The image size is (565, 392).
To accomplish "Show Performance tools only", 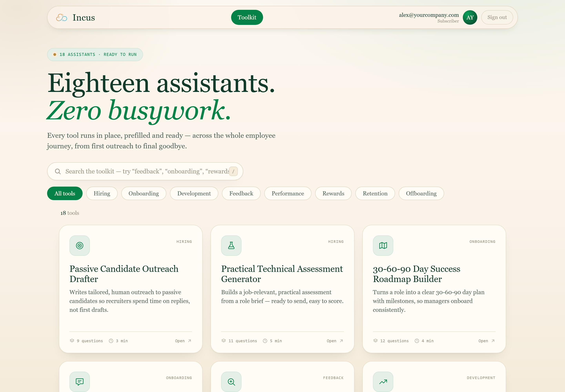I will coord(288,193).
